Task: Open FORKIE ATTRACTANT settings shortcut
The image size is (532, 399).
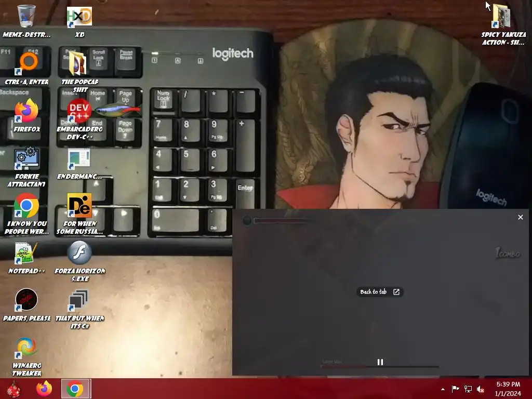Action: [26, 158]
